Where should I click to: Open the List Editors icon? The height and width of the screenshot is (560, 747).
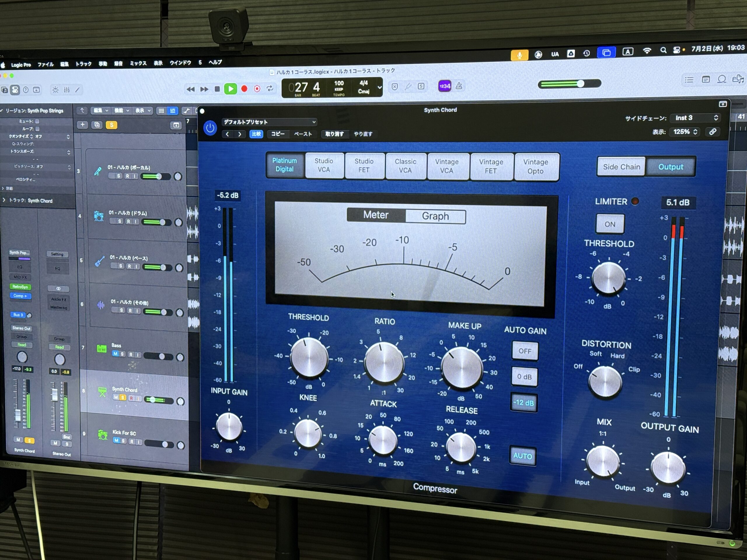689,80
